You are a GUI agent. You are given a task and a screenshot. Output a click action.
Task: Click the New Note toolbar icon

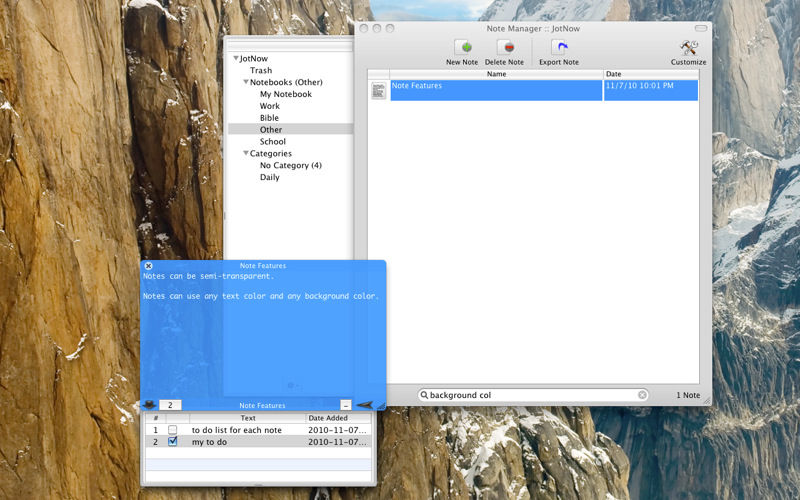[462, 48]
